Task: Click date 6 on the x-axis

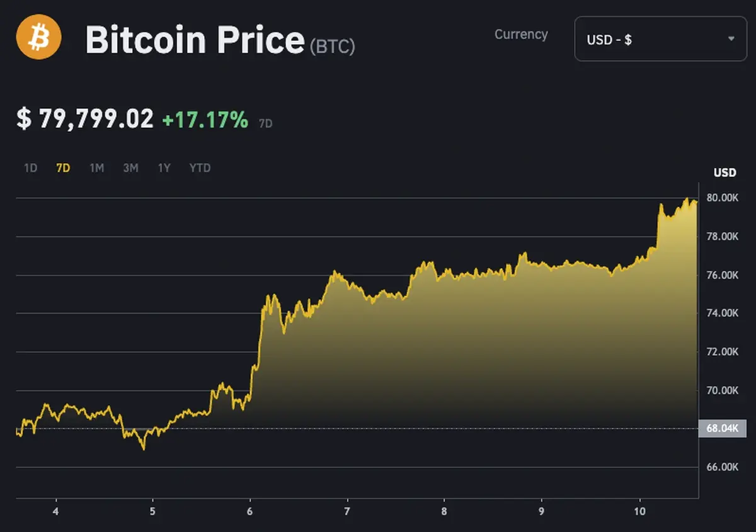Action: pyautogui.click(x=250, y=511)
